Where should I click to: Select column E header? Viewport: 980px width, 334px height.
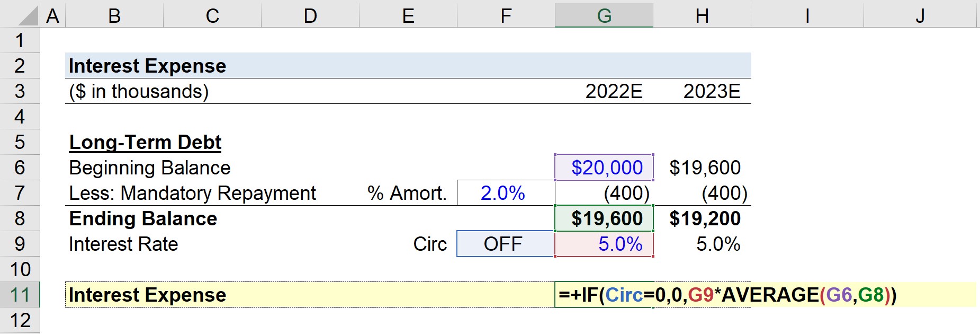click(408, 16)
